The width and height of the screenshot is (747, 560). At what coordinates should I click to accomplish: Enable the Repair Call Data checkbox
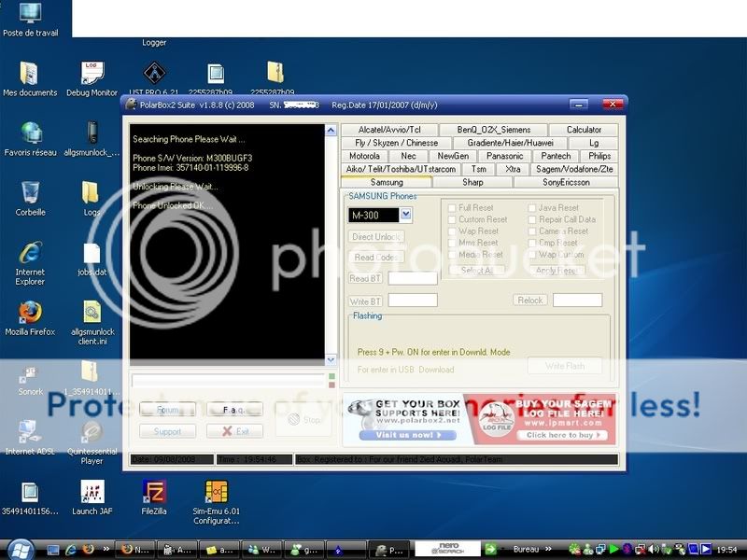click(x=532, y=219)
